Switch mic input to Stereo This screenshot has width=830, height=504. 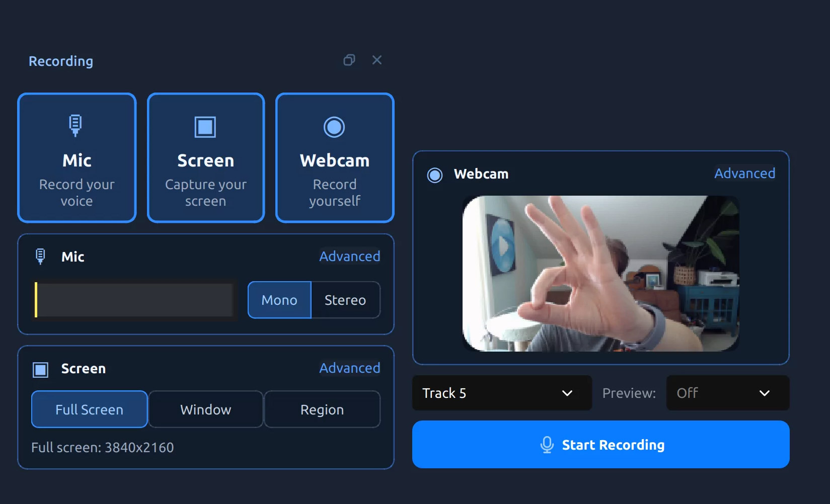(346, 300)
